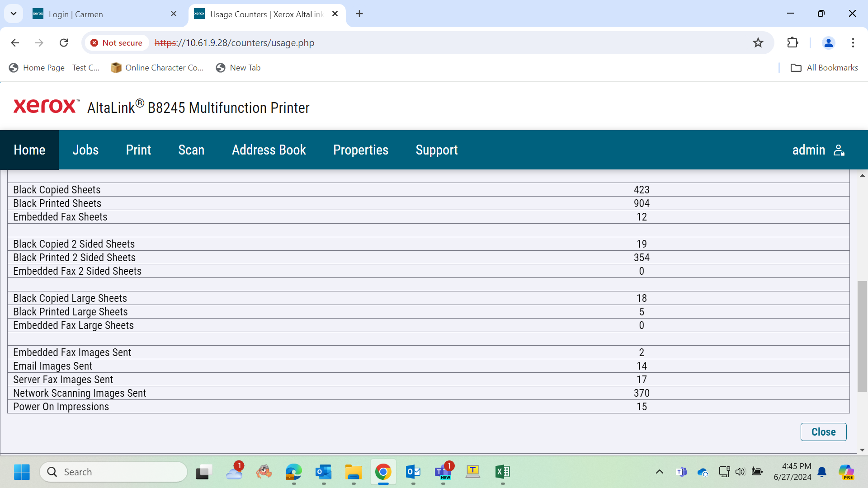Viewport: 868px width, 488px height.
Task: Launch Microsoft Edge from the taskbar
Action: click(x=293, y=472)
